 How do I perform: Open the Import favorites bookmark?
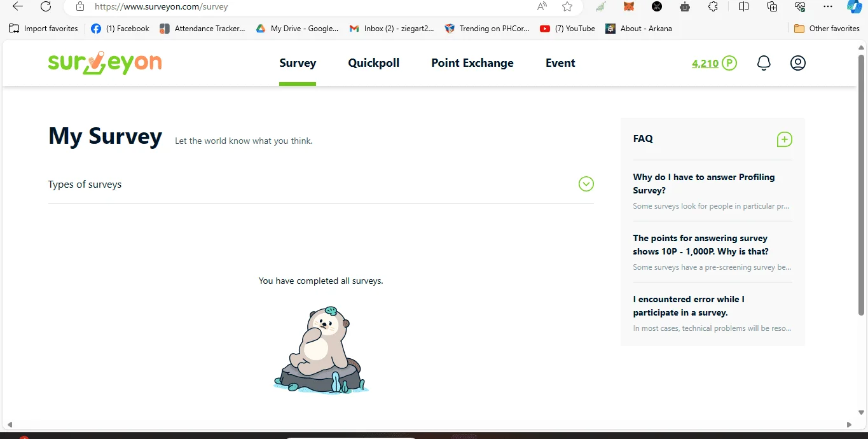coord(43,29)
